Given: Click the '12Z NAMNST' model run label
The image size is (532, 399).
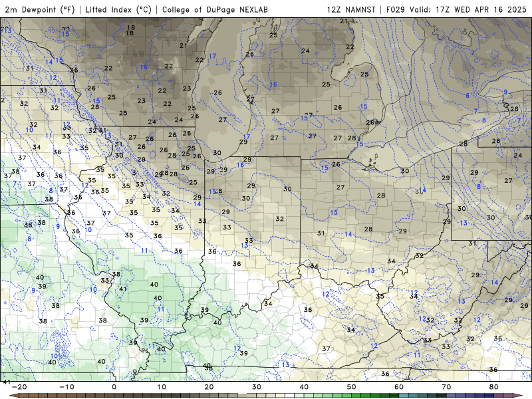Looking at the screenshot, I should pyautogui.click(x=351, y=9).
